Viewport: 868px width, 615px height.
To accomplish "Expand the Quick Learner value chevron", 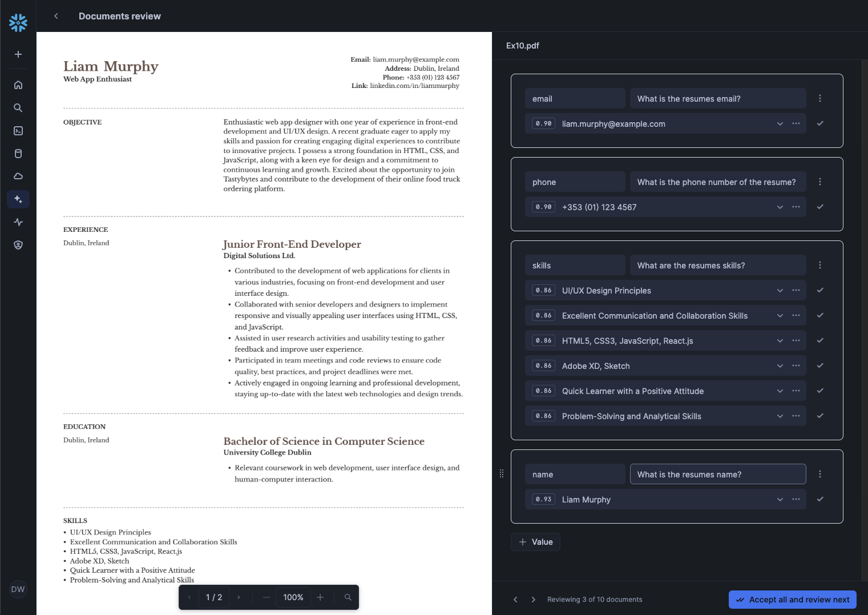I will tap(780, 391).
